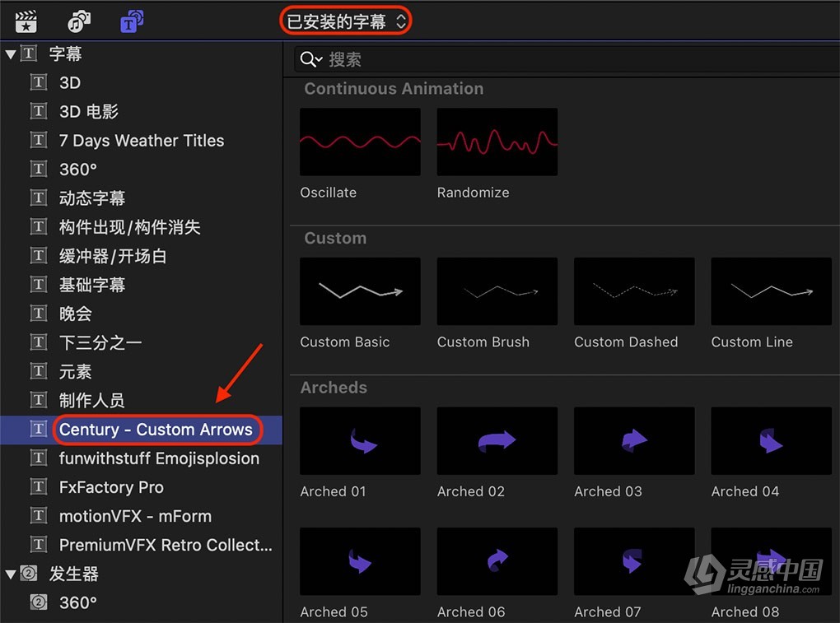Click the search magnifier filter menu
The image size is (840, 623).
coord(310,59)
